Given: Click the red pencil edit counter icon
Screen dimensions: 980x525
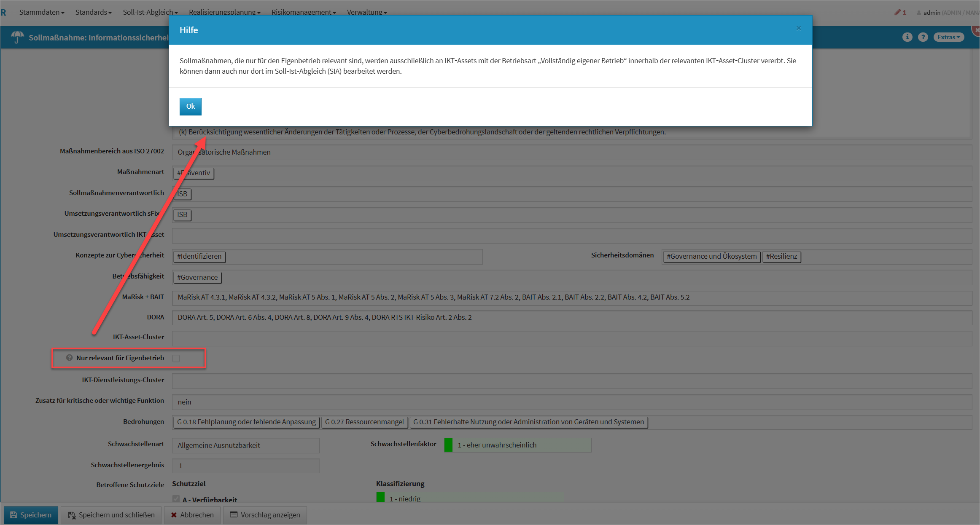Looking at the screenshot, I should 898,12.
